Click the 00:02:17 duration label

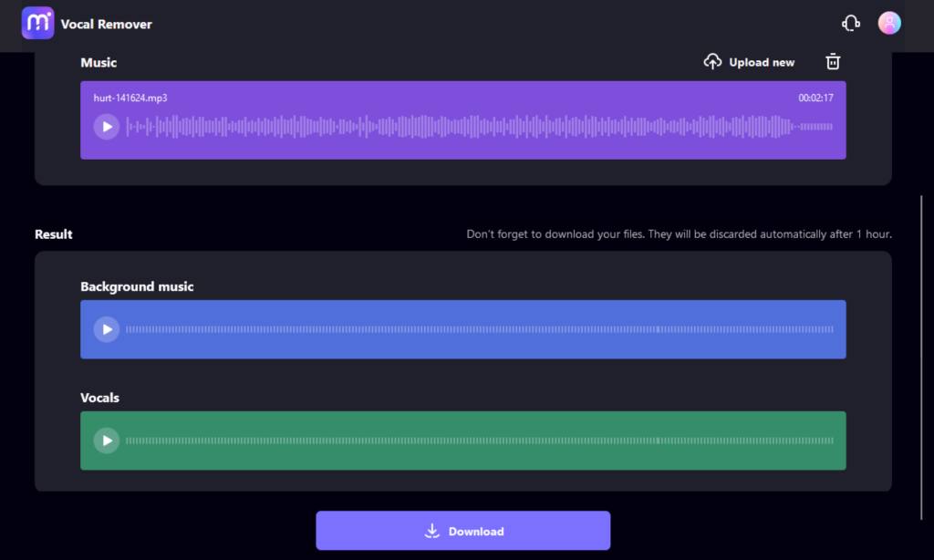tap(815, 97)
